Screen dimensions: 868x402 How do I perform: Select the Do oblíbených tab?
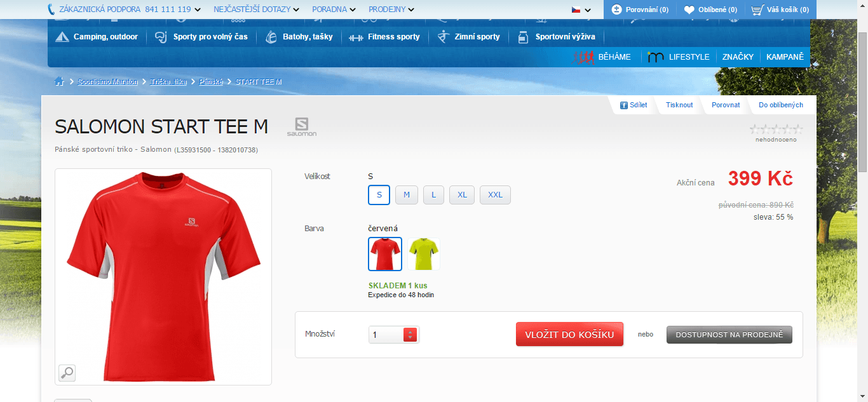[781, 105]
